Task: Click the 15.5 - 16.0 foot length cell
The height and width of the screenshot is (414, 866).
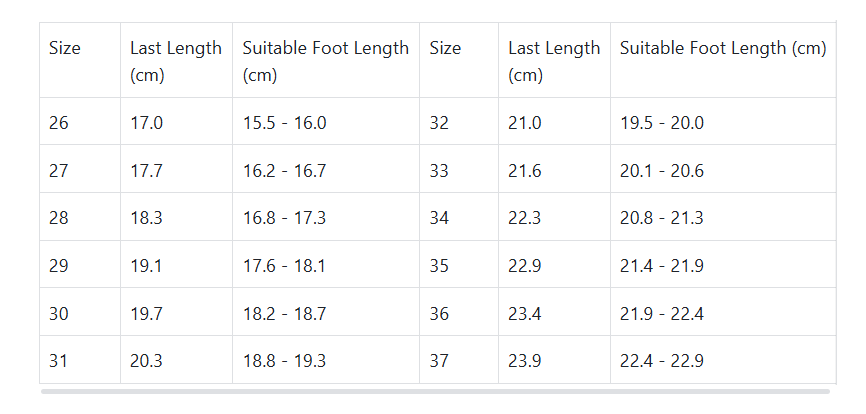Action: click(x=284, y=123)
